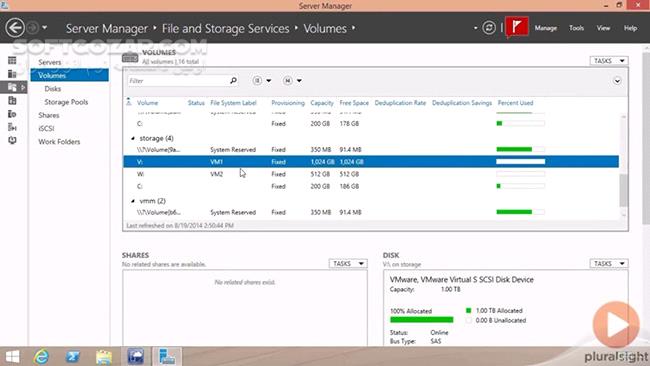This screenshot has height=366, width=650.
Task: Select the V: volume row labeled VM1
Action: [x=371, y=162]
